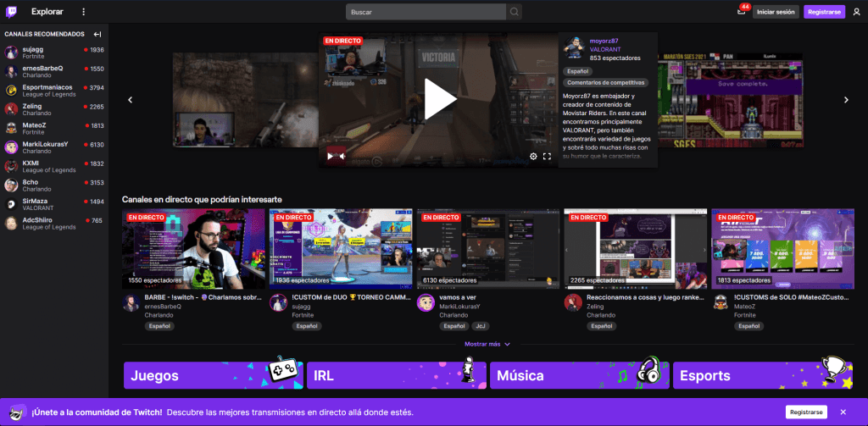
Task: Open the vamos a ver stream thumbnail
Action: coord(487,249)
